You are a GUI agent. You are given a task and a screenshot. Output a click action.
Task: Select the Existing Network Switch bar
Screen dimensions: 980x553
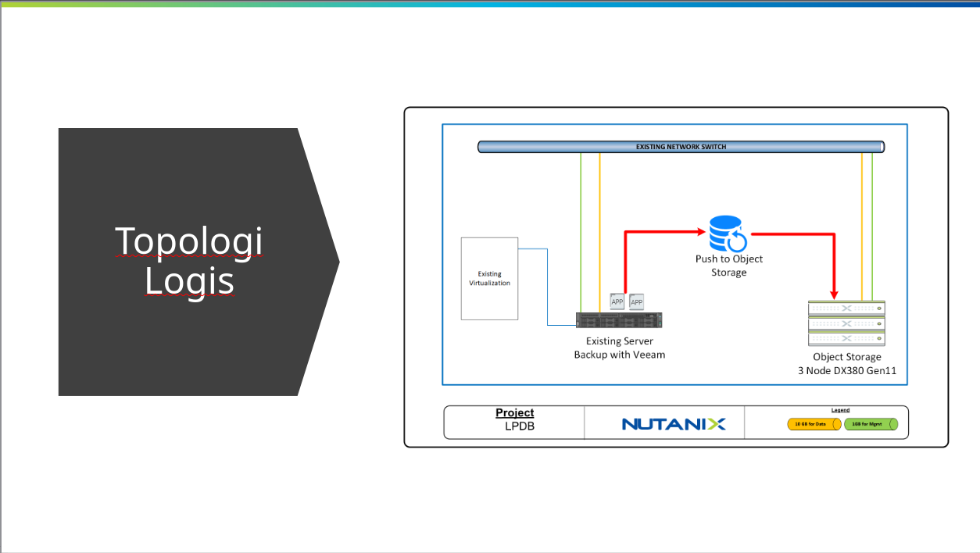[680, 146]
